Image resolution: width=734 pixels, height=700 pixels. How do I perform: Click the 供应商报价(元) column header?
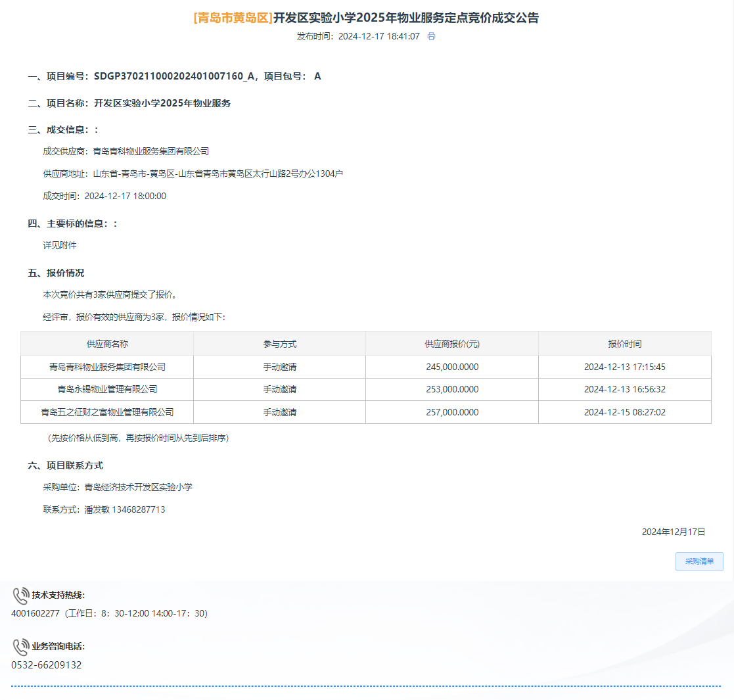point(452,344)
